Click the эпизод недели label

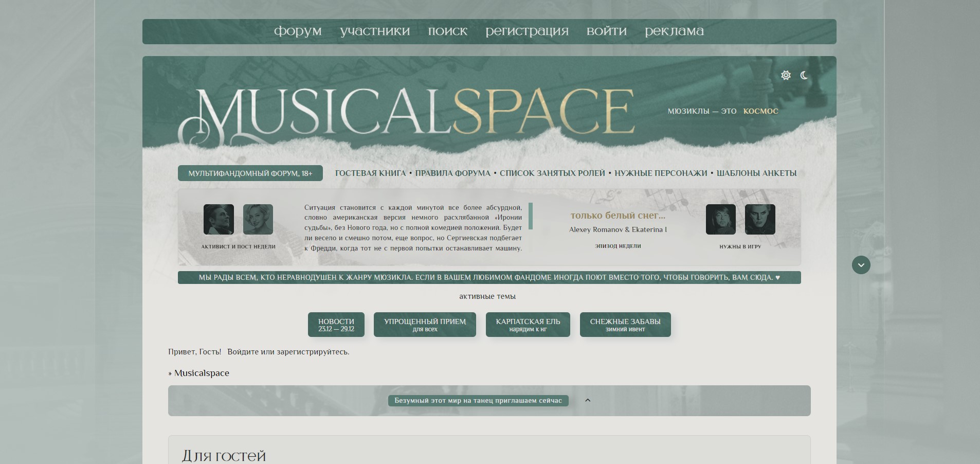[x=618, y=246]
